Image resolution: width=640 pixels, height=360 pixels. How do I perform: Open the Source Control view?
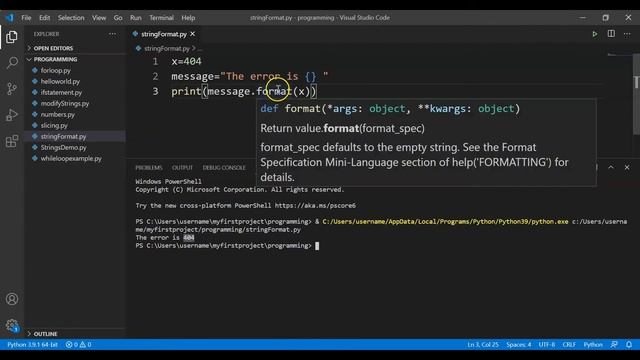pyautogui.click(x=12, y=89)
